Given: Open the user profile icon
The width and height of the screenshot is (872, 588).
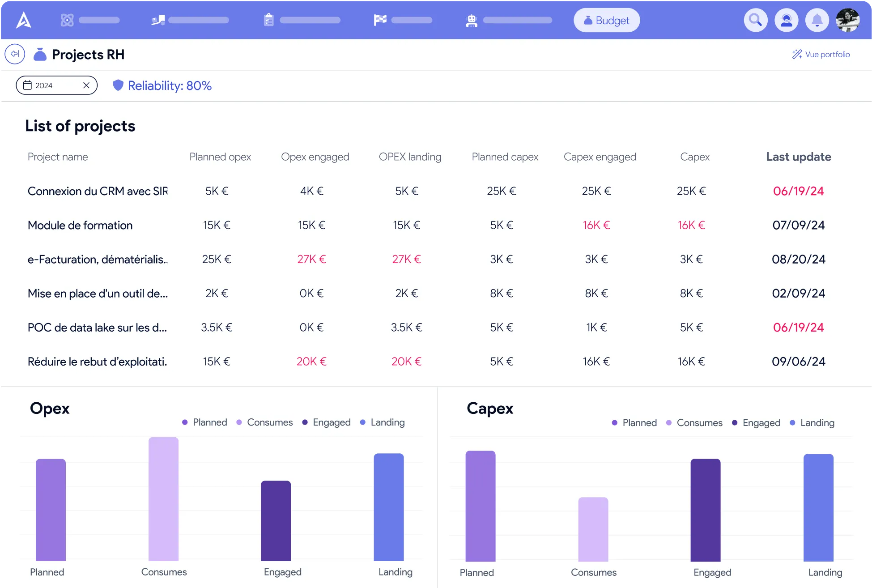Looking at the screenshot, I should pyautogui.click(x=786, y=20).
